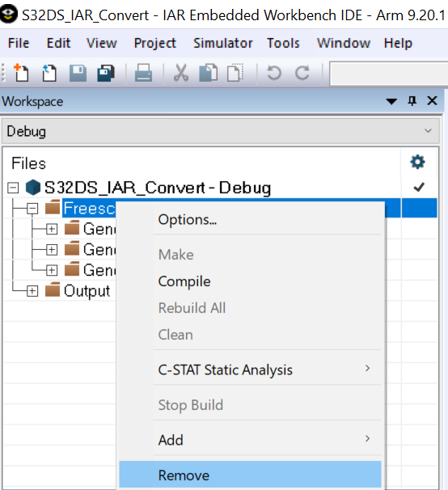Select the third Gen folder row

(99, 270)
